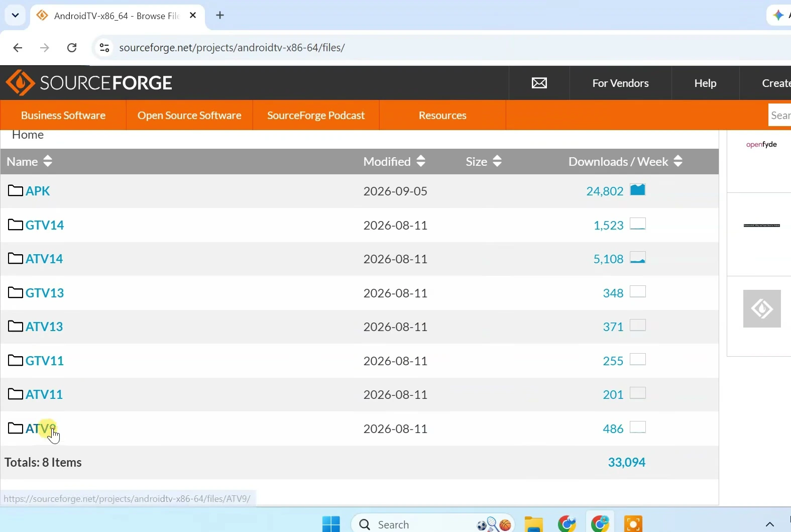Sort files by Name column
Image resolution: width=791 pixels, height=532 pixels.
point(30,161)
